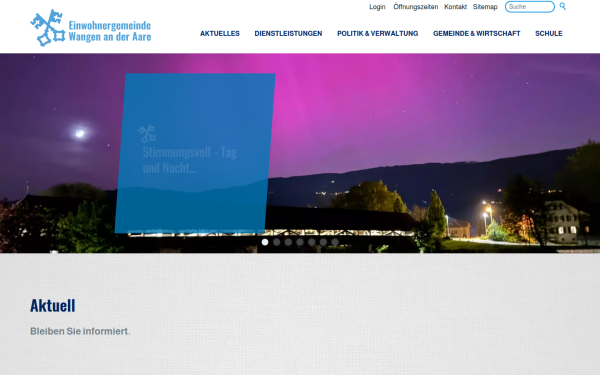
Task: Click the Aktuell heading
Action: [53, 306]
